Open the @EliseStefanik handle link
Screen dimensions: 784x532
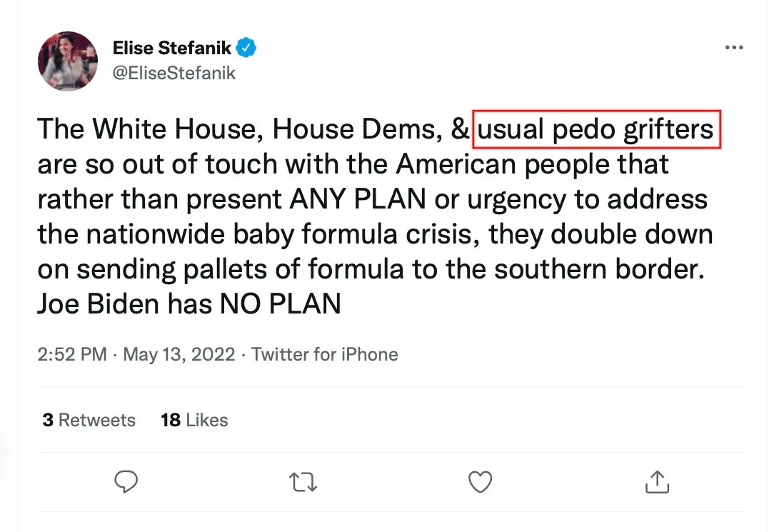[x=174, y=73]
